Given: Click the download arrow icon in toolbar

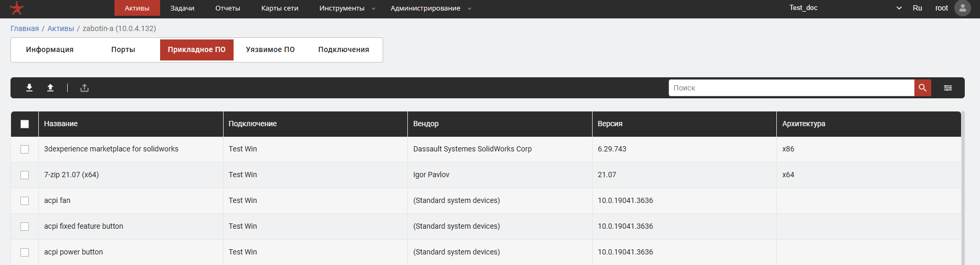Looking at the screenshot, I should tap(29, 88).
